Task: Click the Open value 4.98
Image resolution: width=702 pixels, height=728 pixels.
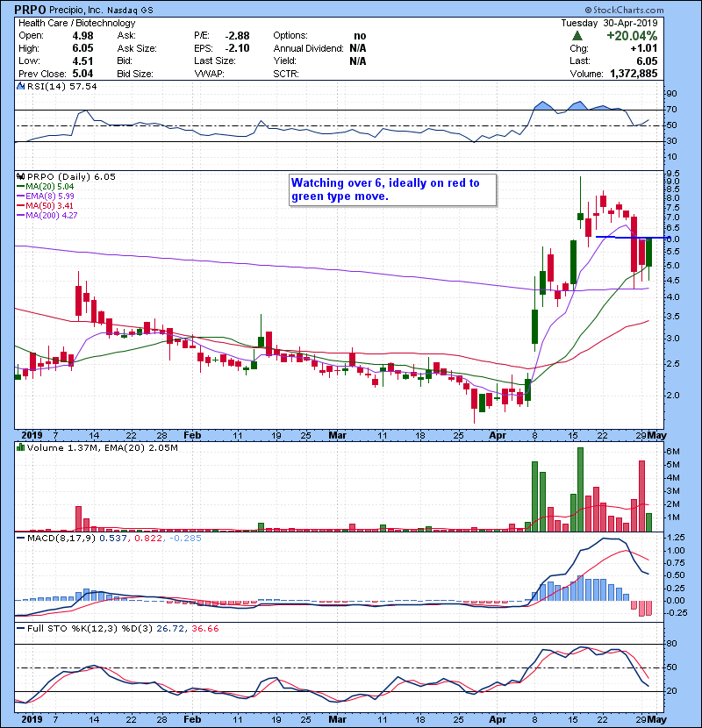Action: pos(82,36)
